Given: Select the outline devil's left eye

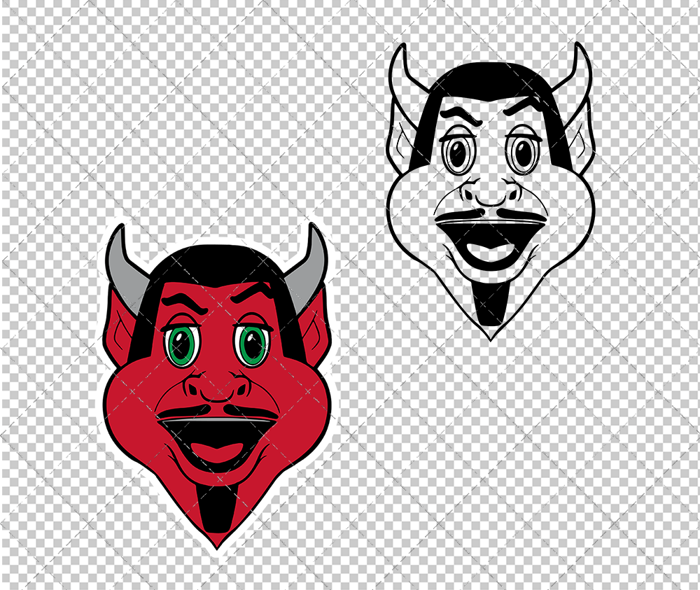Looking at the screenshot, I should (457, 155).
